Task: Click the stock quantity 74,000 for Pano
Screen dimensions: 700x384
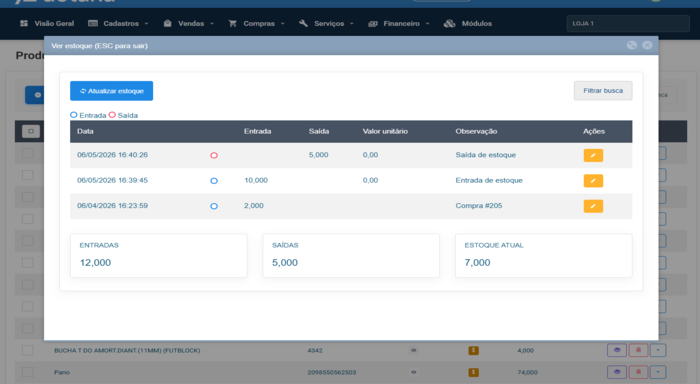Action: click(527, 372)
